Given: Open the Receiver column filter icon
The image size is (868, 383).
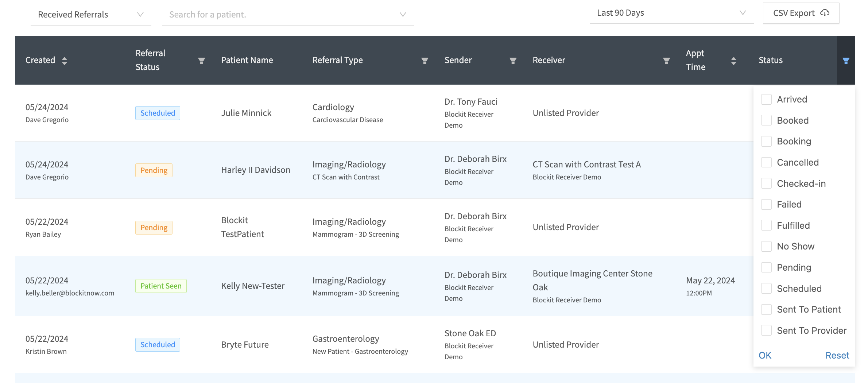Looking at the screenshot, I should pos(666,61).
